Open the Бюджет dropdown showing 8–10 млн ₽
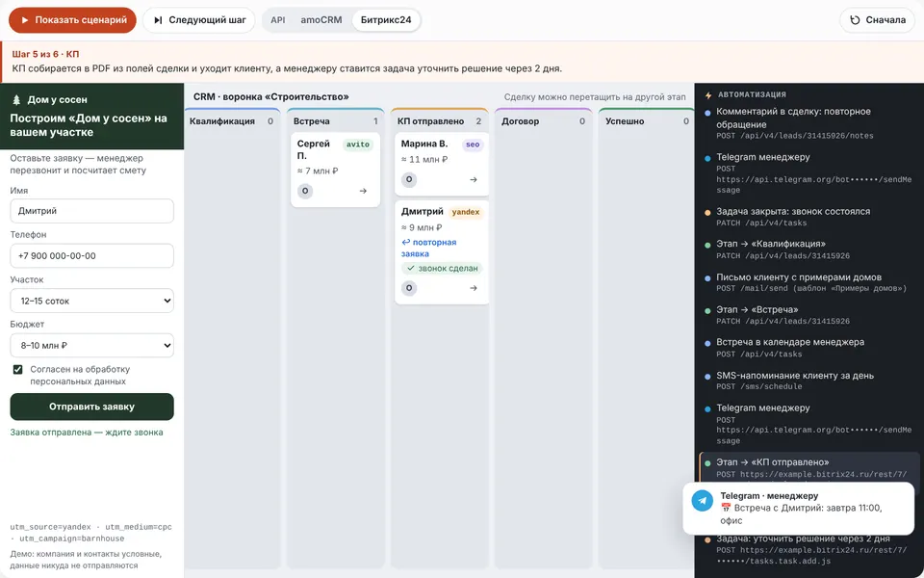The width and height of the screenshot is (924, 578). tap(92, 346)
